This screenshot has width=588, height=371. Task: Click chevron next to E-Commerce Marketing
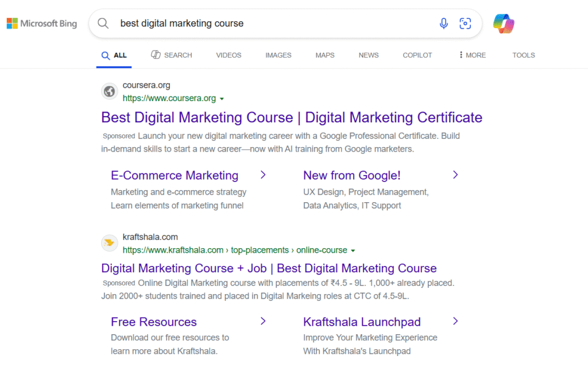pyautogui.click(x=263, y=175)
